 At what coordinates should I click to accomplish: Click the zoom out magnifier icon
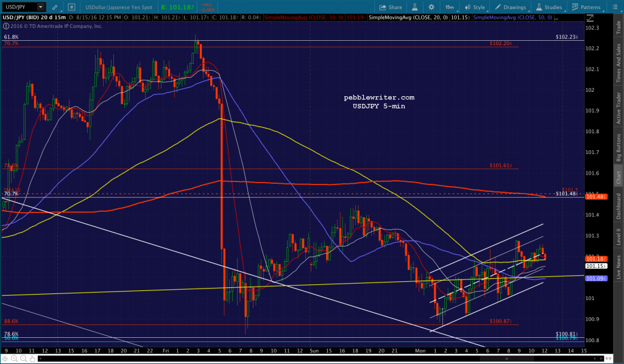click(24, 359)
